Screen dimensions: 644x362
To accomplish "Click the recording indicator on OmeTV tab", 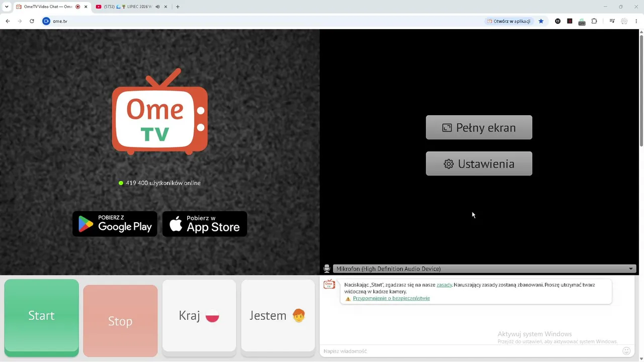I will [x=78, y=7].
